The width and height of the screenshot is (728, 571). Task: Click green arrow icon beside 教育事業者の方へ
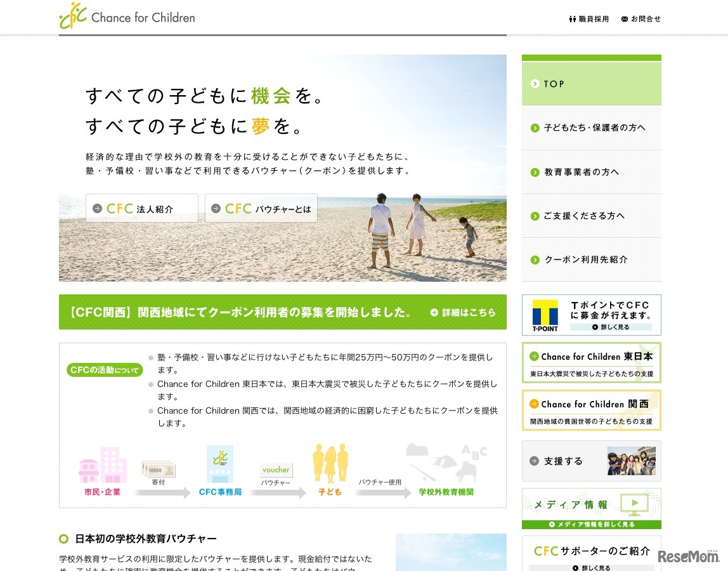535,173
